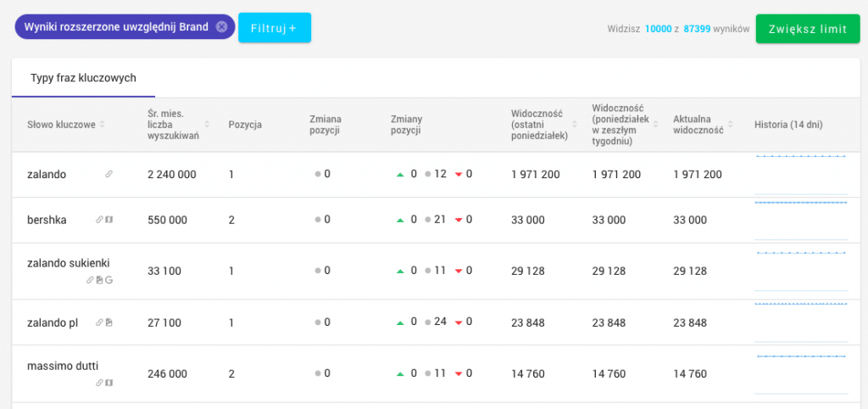This screenshot has width=868, height=409.
Task: Click Aktualna widoczność value '29 128'
Action: (x=690, y=272)
